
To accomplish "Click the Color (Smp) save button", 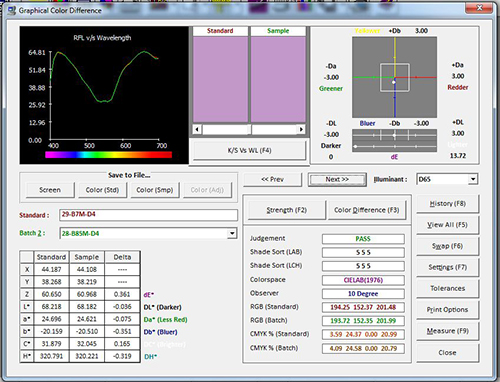I will pos(155,190).
